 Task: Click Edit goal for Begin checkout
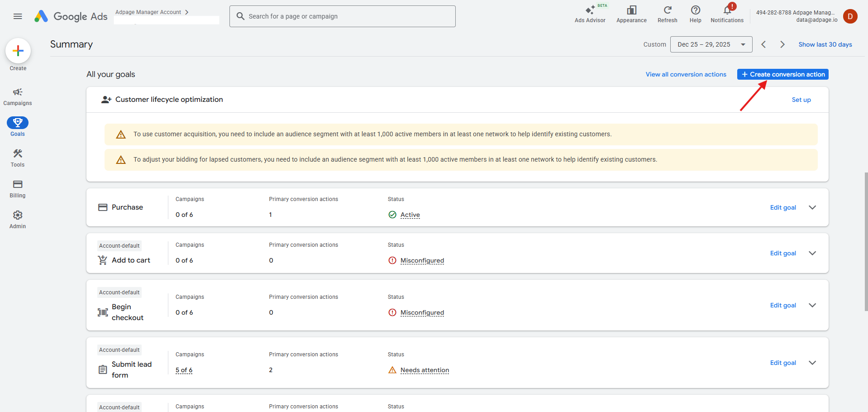coord(783,305)
